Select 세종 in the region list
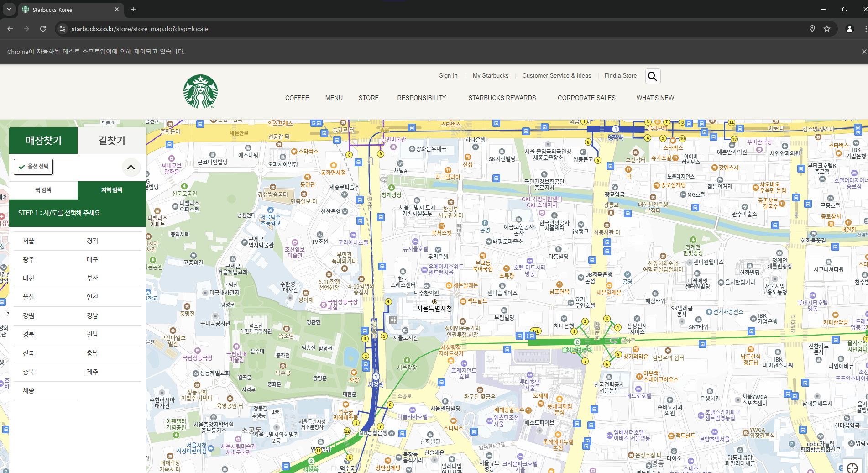 click(29, 391)
